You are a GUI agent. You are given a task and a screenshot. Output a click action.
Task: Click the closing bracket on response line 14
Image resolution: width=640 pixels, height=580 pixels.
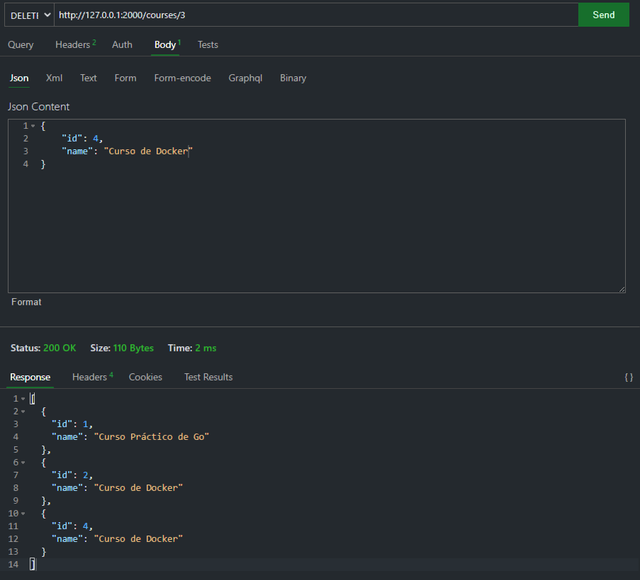point(32,564)
